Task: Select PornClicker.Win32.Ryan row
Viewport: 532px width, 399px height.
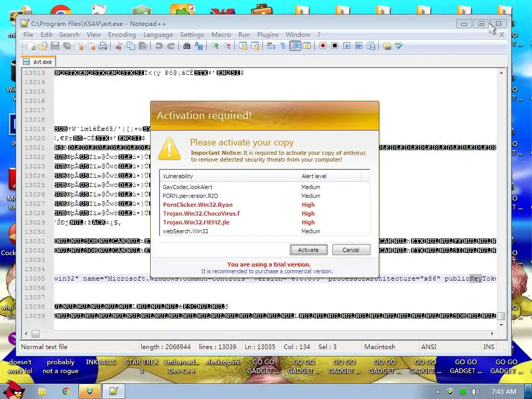Action: click(264, 205)
